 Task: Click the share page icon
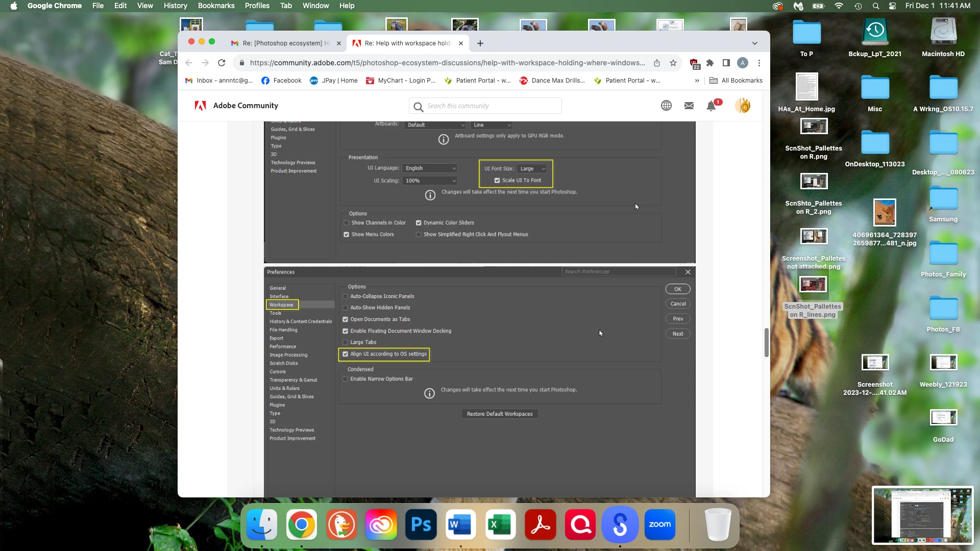[657, 63]
